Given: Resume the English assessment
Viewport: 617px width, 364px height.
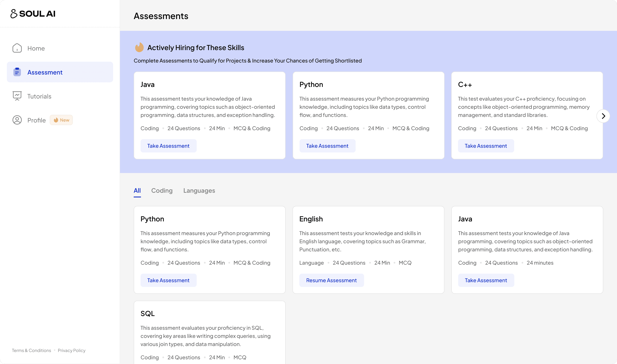Looking at the screenshot, I should click(x=331, y=280).
